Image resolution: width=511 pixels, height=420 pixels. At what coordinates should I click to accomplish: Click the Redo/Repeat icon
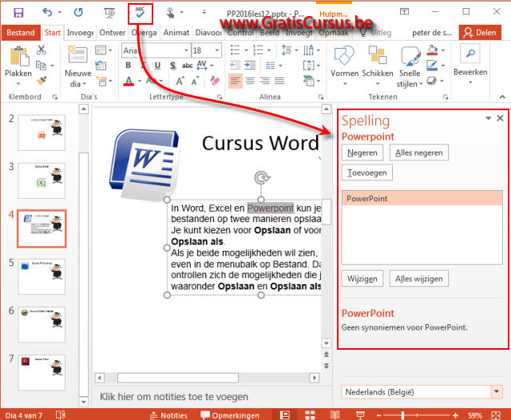78,13
